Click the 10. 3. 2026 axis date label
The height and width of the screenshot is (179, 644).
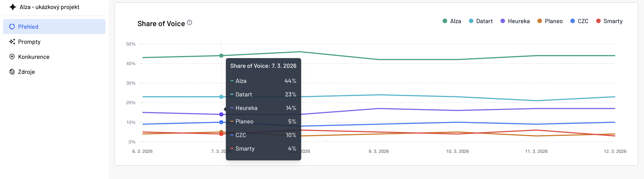pos(457,151)
